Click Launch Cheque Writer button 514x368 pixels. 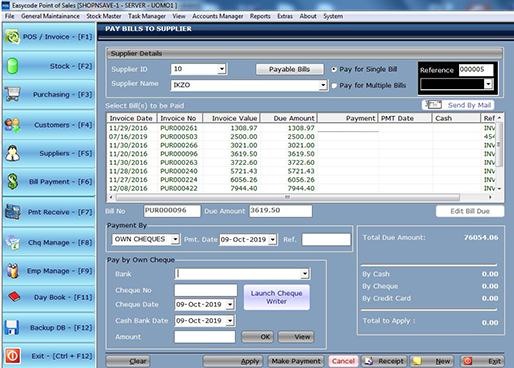(x=277, y=297)
